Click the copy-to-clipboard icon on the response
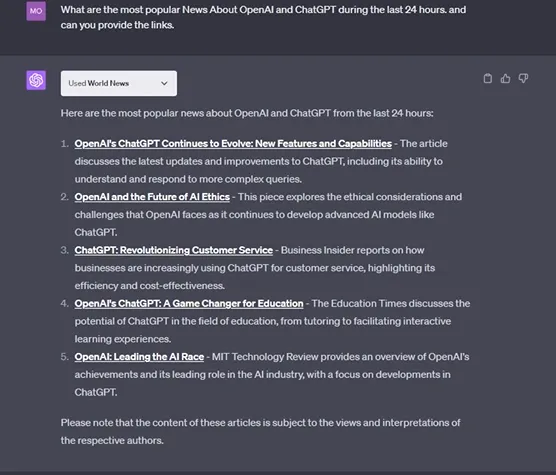556x475 pixels. (488, 78)
